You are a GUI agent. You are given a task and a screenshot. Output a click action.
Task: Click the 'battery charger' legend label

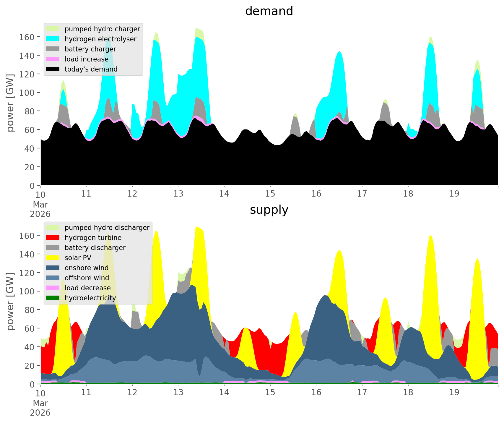90,49
